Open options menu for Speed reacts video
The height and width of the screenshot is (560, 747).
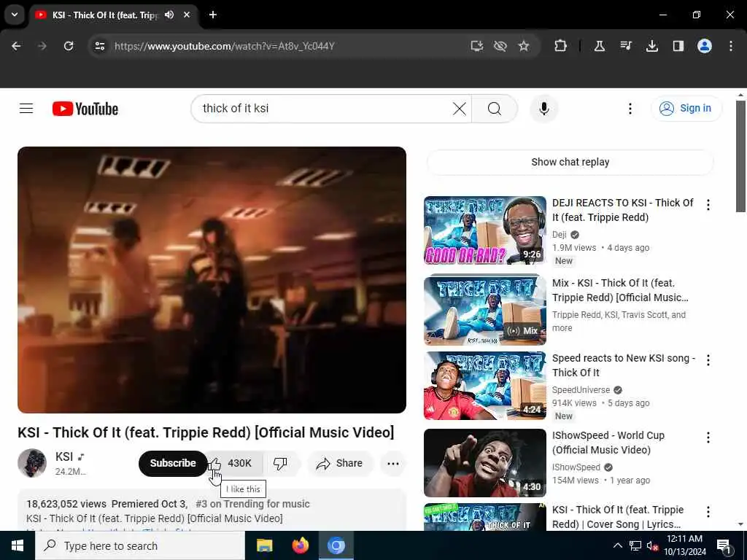[x=708, y=360]
